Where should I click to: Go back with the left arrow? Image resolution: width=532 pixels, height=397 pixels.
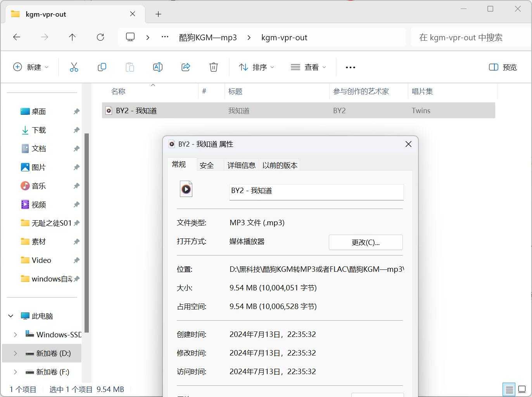[x=17, y=37]
